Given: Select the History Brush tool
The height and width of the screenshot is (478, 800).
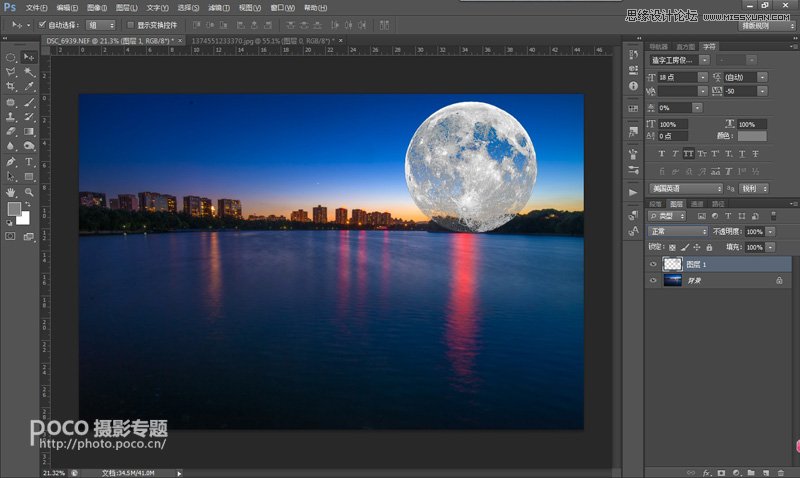Looking at the screenshot, I should pyautogui.click(x=29, y=117).
